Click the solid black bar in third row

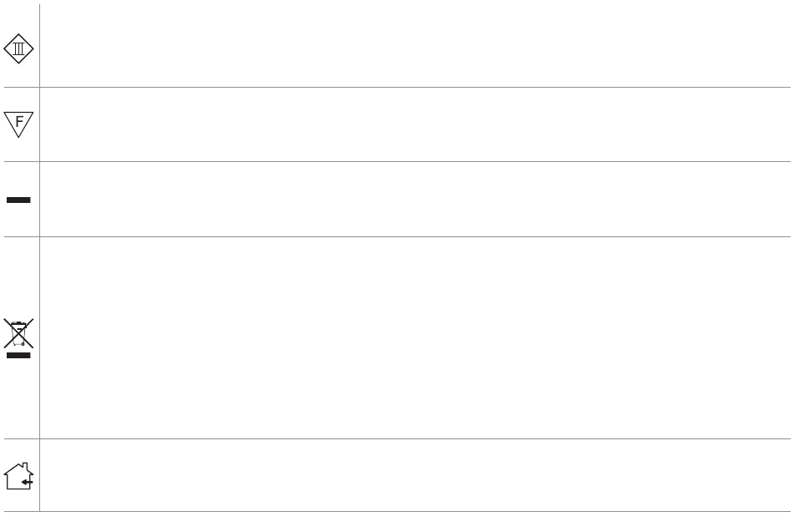(x=18, y=200)
